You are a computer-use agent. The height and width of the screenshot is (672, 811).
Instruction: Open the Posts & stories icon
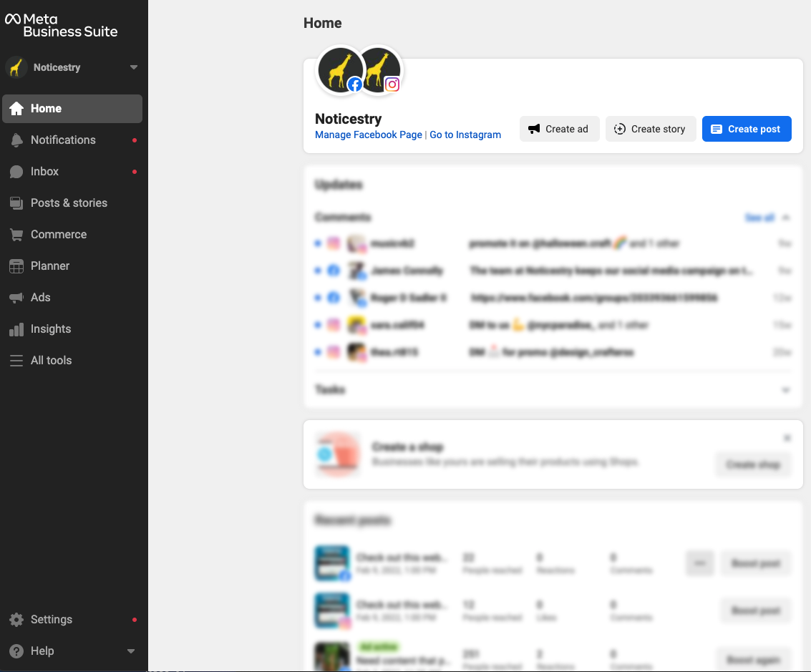coord(16,203)
